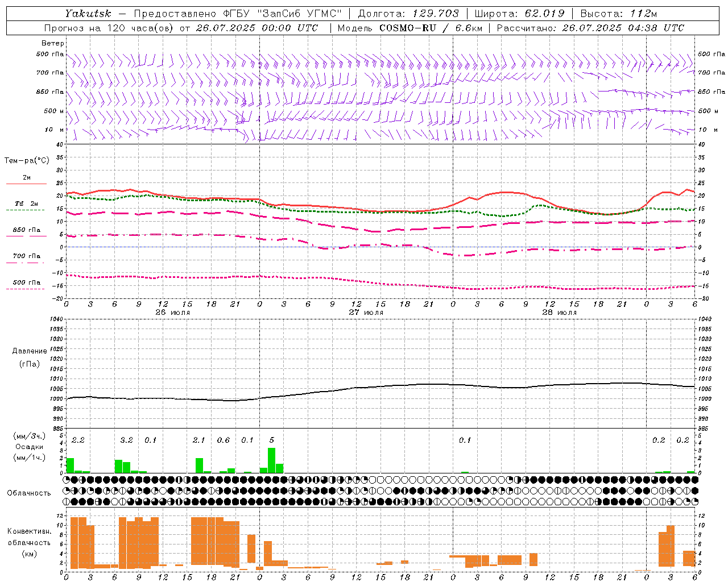Click the Модель COSMO-RU / 6.6км label
This screenshot has height=582, width=728.
409,28
